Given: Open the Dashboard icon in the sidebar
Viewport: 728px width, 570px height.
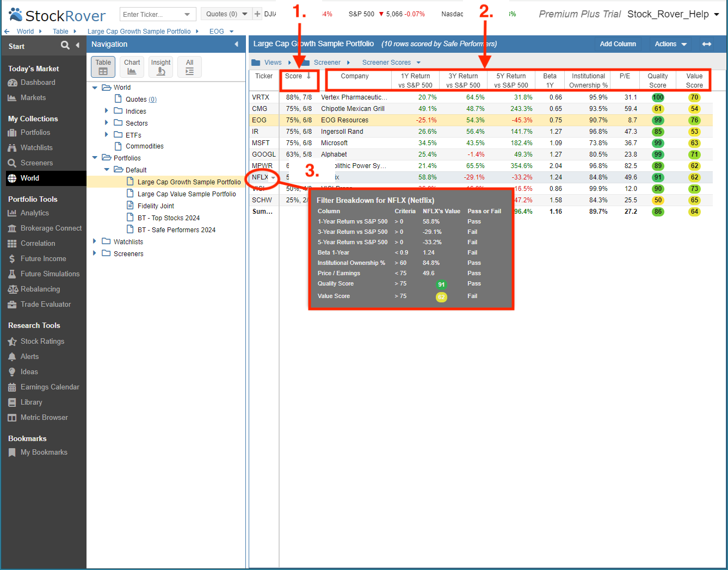Looking at the screenshot, I should (12, 83).
